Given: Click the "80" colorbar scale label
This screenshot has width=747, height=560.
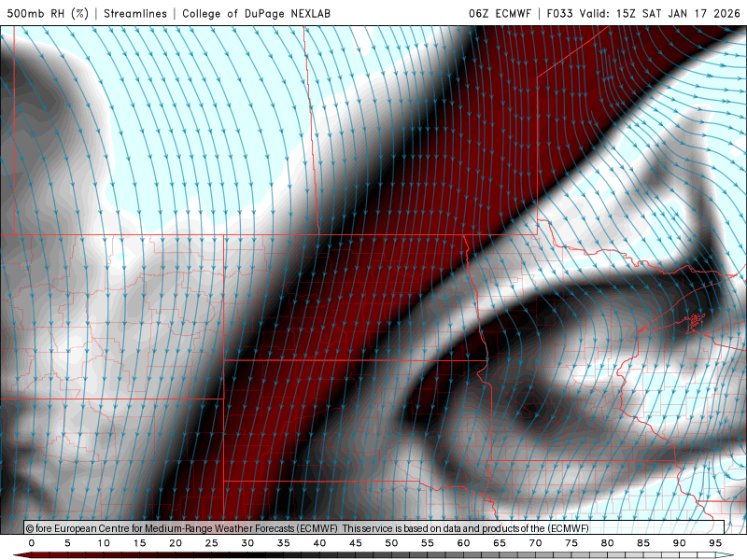Looking at the screenshot, I should point(607,543).
